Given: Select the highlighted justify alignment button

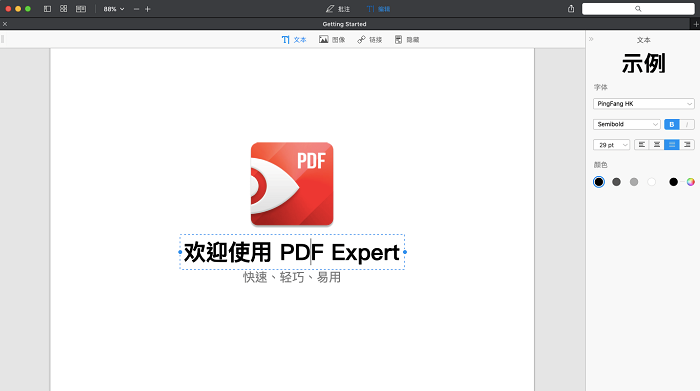Looking at the screenshot, I should pos(671,145).
